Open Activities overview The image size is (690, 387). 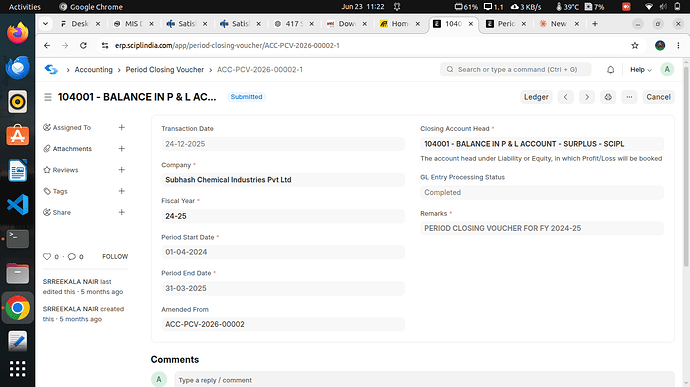[25, 7]
